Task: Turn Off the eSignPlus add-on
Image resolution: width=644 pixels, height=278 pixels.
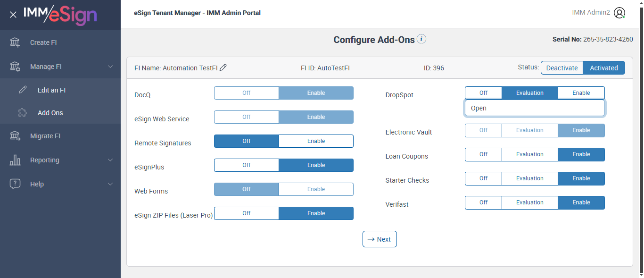Action: coord(246,165)
